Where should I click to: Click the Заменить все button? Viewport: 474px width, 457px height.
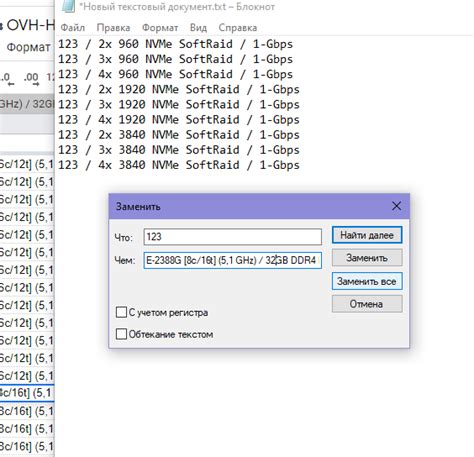pos(367,281)
